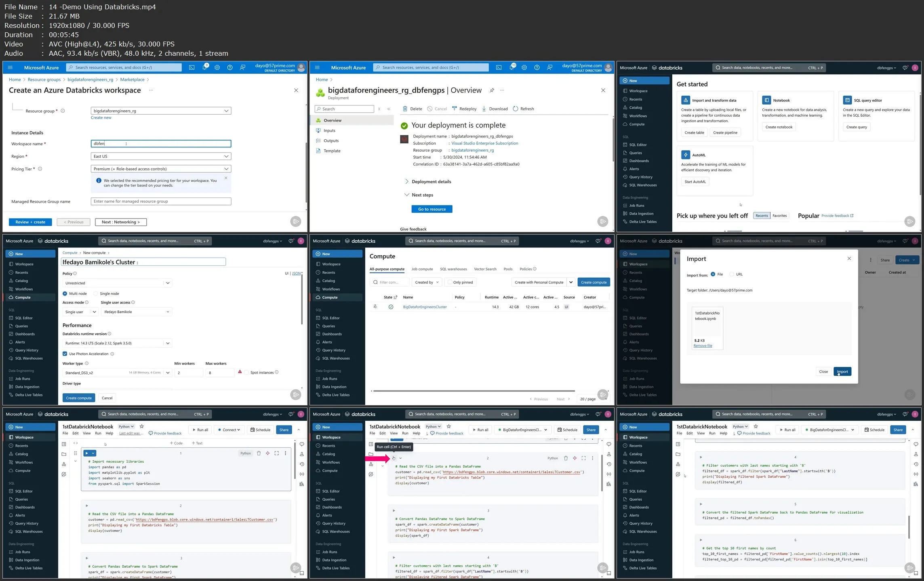This screenshot has width=924, height=581.
Task: Click the Go to resource button
Action: [432, 209]
